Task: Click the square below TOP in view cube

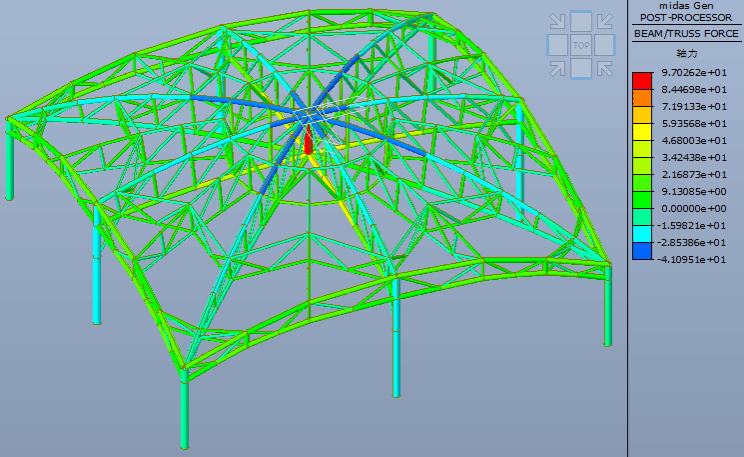Action: point(581,68)
